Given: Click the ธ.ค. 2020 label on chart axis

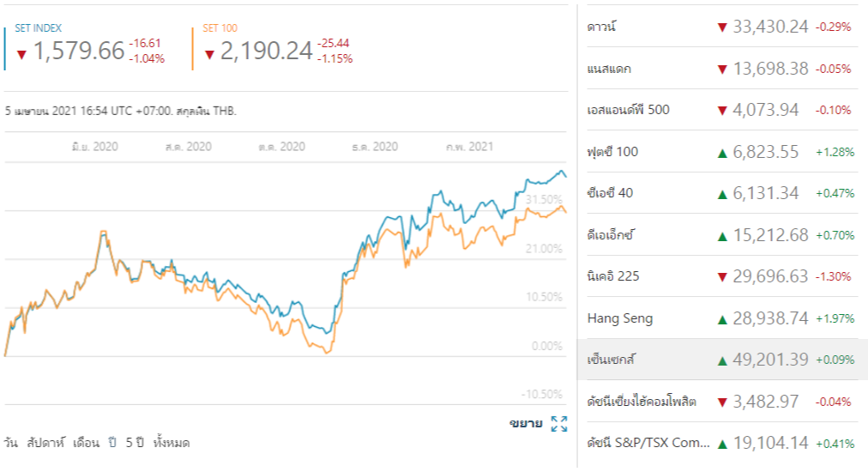Looking at the screenshot, I should [x=375, y=147].
